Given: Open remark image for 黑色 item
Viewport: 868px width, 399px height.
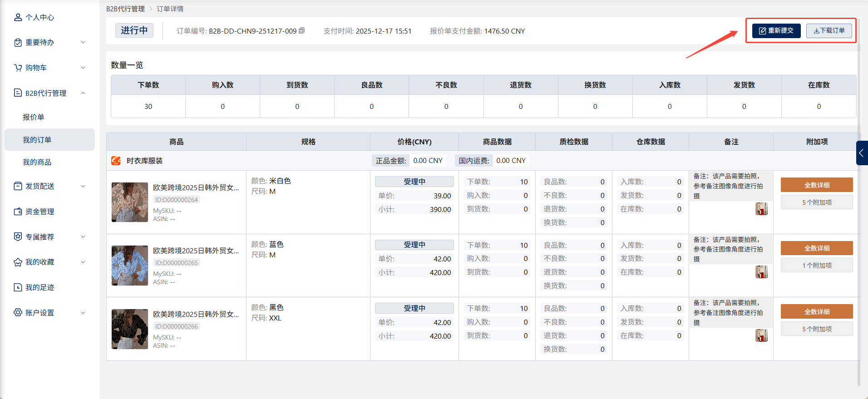Looking at the screenshot, I should pos(761,335).
